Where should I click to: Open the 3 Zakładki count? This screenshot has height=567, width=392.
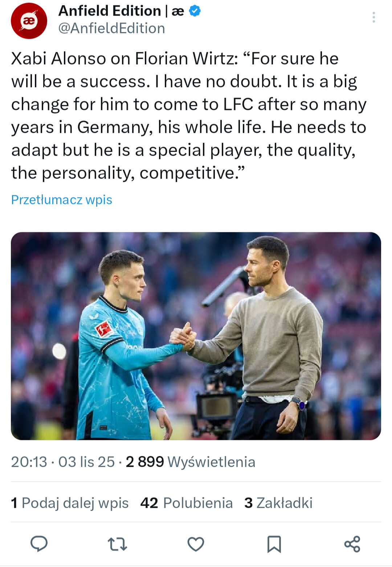(278, 503)
